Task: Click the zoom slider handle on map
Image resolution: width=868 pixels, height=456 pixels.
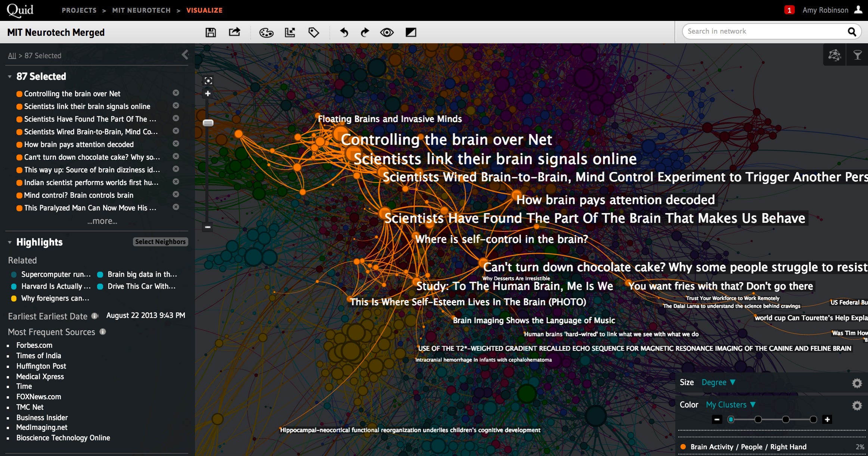Action: tap(208, 123)
